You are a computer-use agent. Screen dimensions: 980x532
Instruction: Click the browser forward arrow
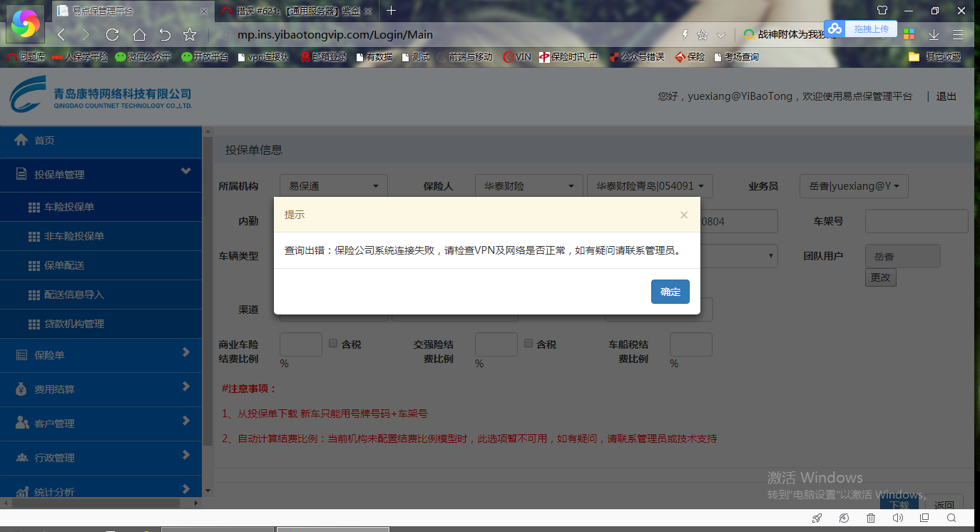coord(86,34)
